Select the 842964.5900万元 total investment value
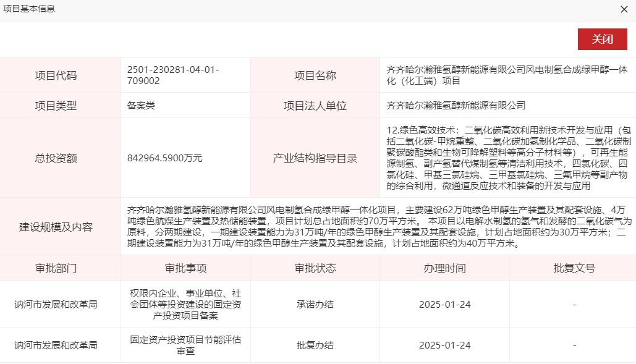Screen dimensions: 636x364 (x=165, y=158)
